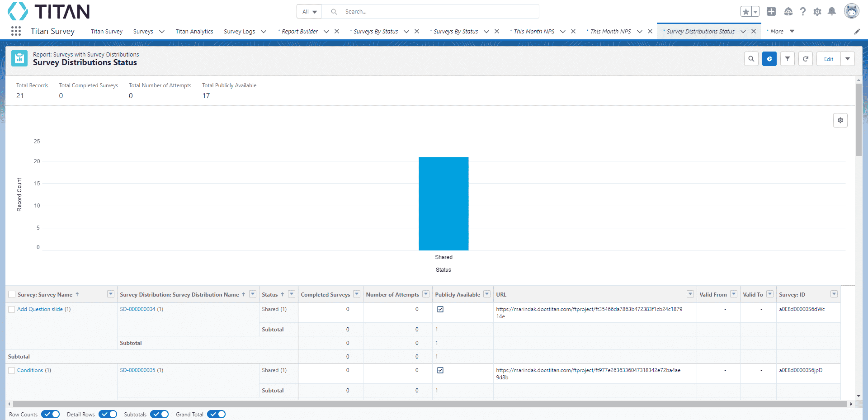Open the chart settings gear
Viewport: 868px width, 420px height.
click(840, 120)
